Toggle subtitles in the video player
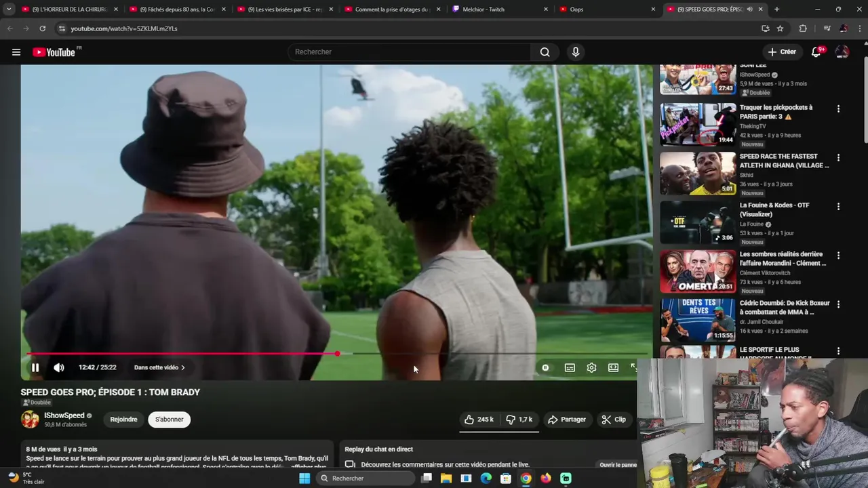The image size is (868, 488). click(x=570, y=367)
